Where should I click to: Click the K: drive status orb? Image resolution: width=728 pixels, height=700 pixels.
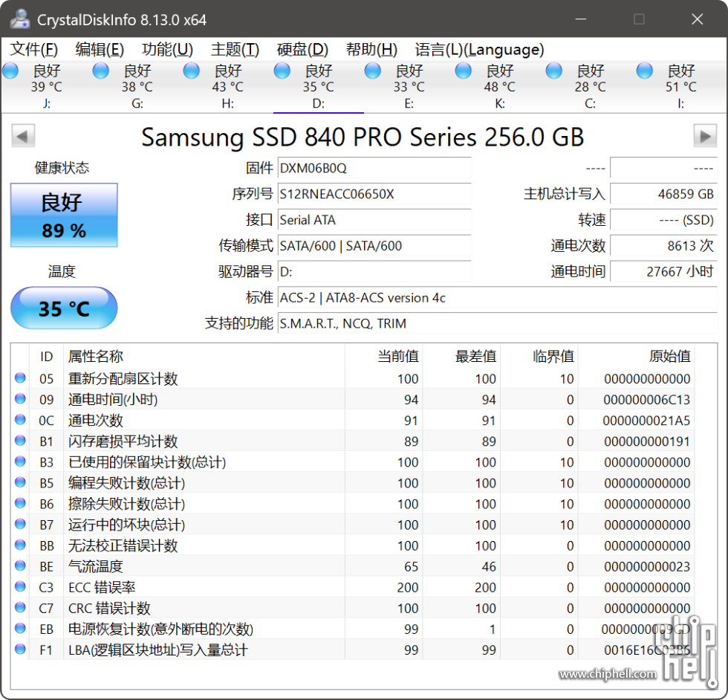463,71
